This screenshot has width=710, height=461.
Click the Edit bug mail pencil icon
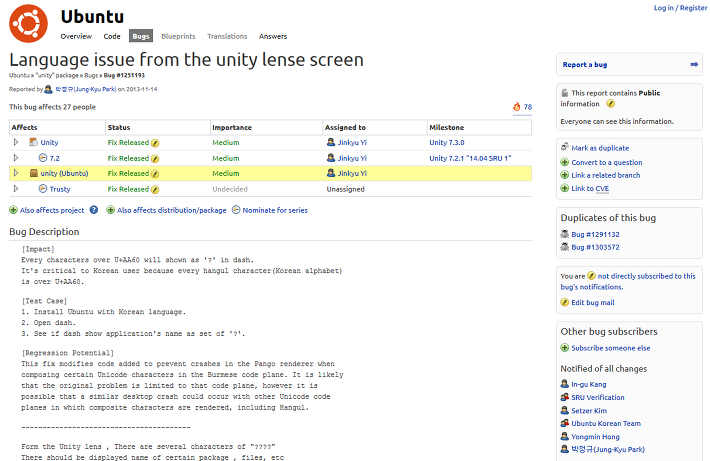click(x=565, y=303)
